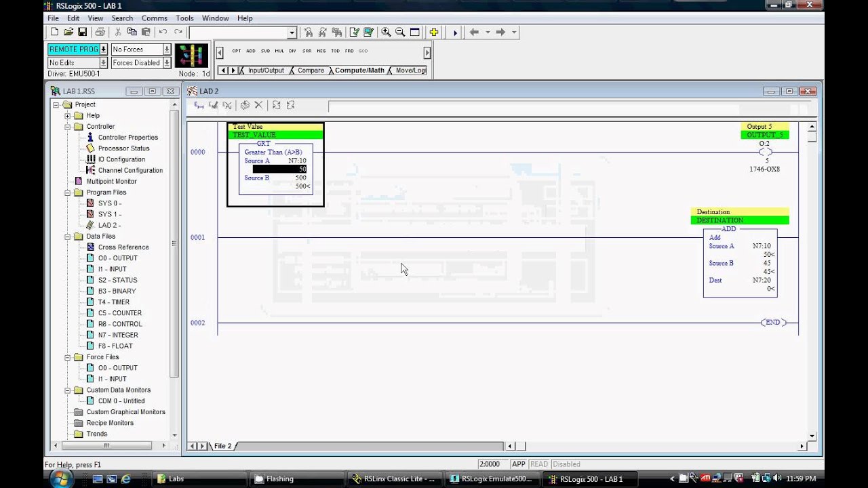Open the File menu
Screen dimensions: 868x488
[53, 18]
